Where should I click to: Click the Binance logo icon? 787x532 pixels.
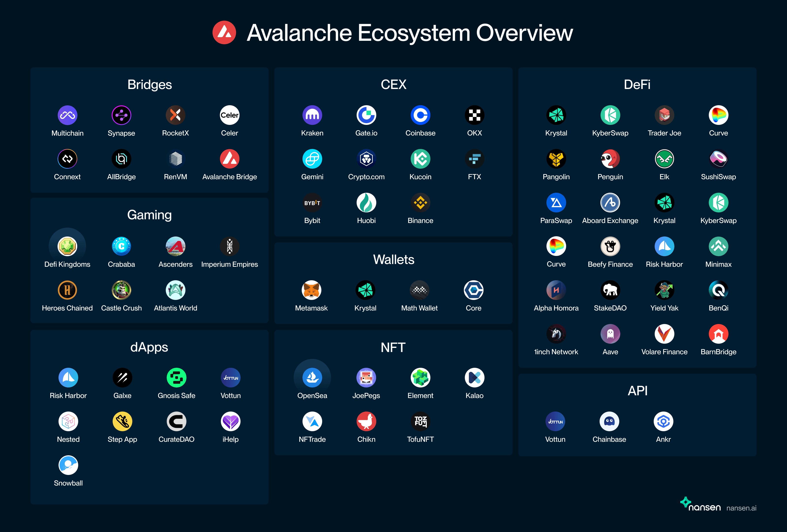pyautogui.click(x=420, y=203)
